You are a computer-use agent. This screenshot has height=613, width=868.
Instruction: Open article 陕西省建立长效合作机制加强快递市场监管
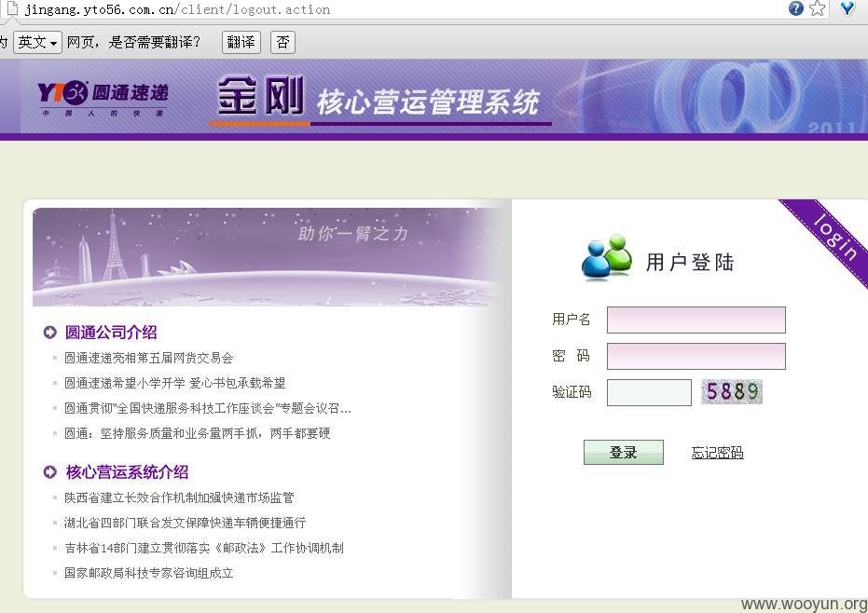(x=179, y=497)
